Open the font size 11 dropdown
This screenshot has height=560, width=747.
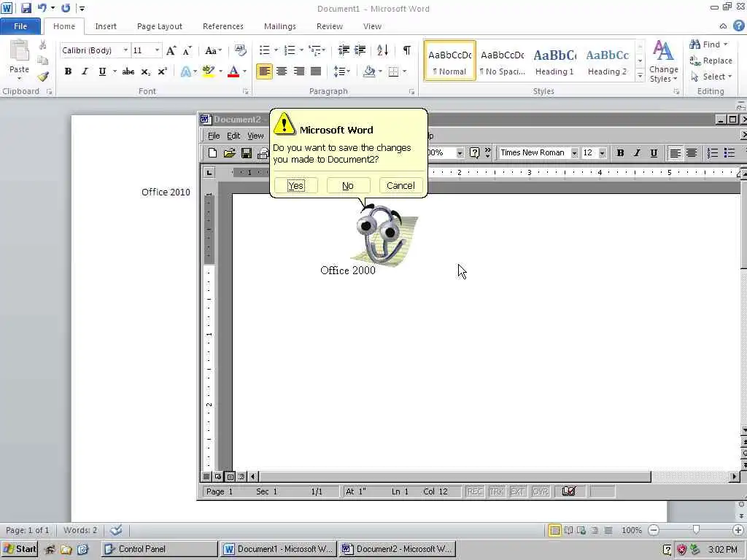tap(157, 50)
